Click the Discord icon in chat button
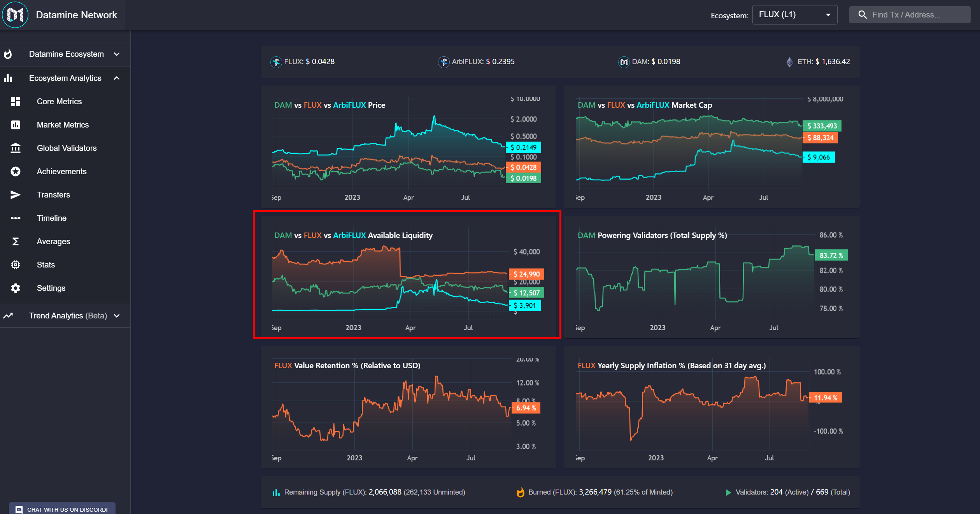Image resolution: width=980 pixels, height=514 pixels. [19, 509]
